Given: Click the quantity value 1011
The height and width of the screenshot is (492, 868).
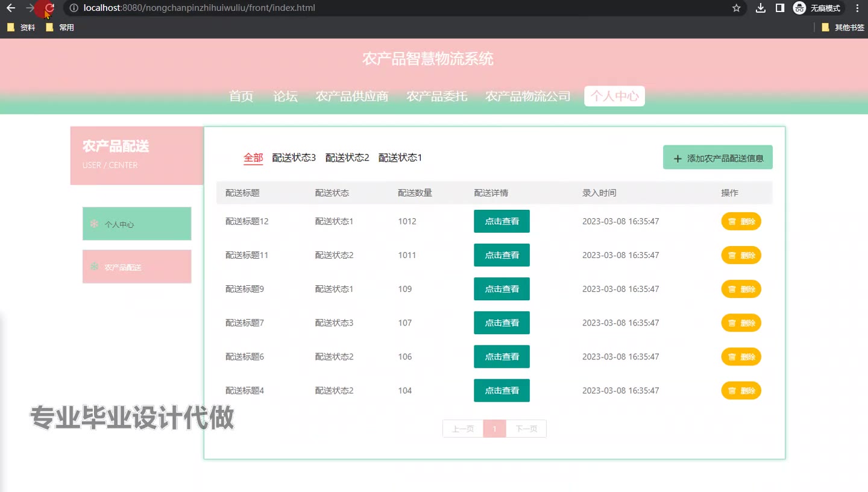Looking at the screenshot, I should point(407,255).
